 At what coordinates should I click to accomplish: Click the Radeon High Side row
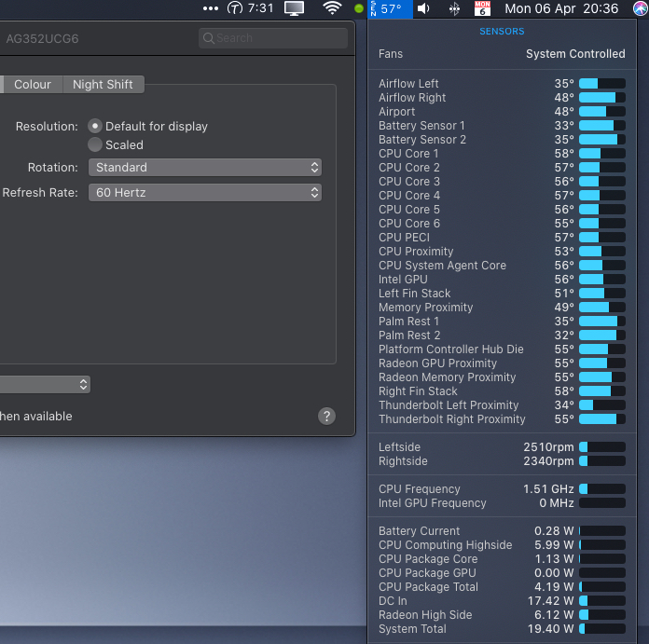502,615
